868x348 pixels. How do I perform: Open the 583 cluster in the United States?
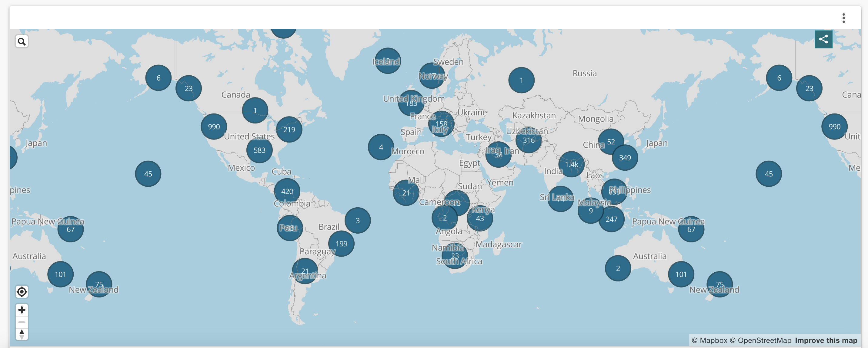point(259,150)
